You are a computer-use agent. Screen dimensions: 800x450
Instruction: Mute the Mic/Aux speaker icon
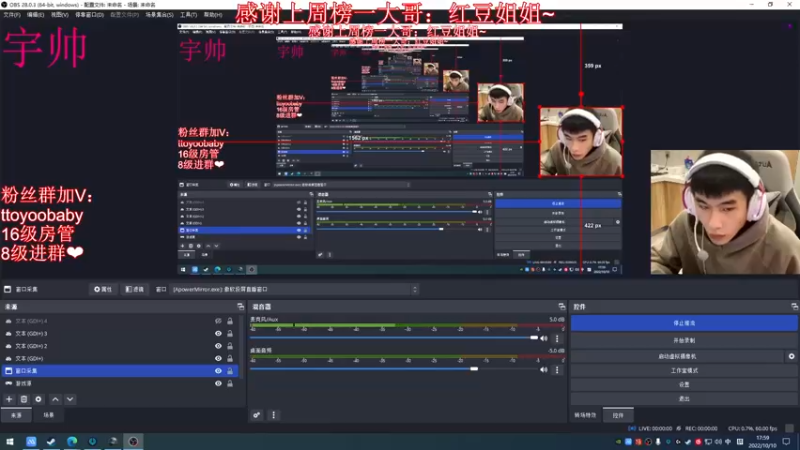coord(544,338)
